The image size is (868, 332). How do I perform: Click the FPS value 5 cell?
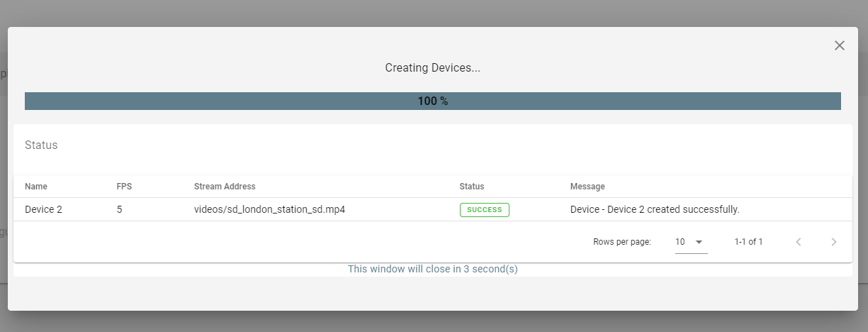tap(120, 209)
